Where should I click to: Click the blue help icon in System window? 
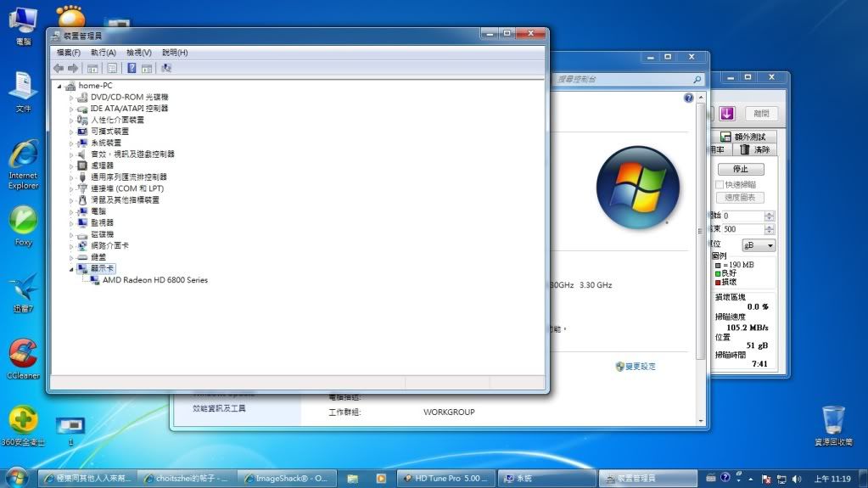688,98
